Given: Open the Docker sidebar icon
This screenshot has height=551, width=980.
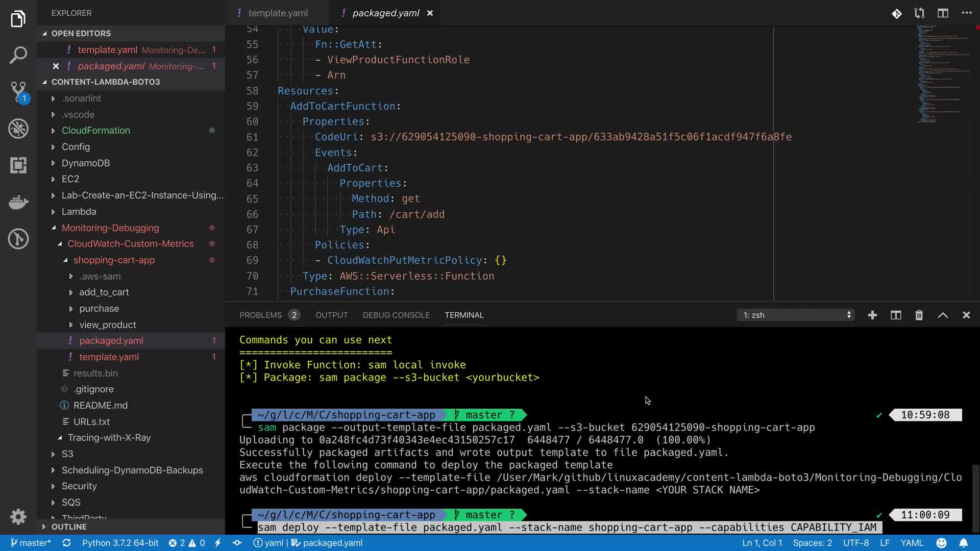Looking at the screenshot, I should click(x=18, y=202).
